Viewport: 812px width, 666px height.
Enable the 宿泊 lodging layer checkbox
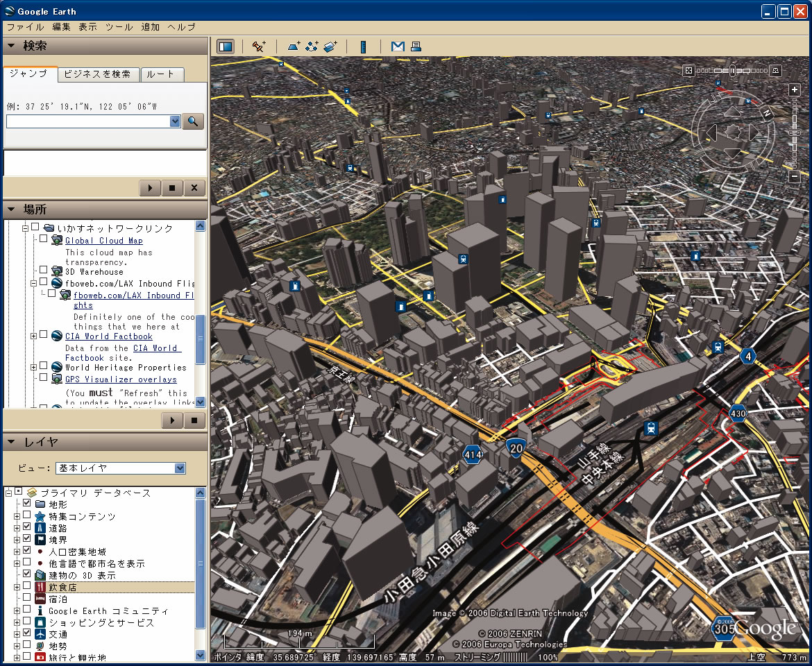point(27,598)
